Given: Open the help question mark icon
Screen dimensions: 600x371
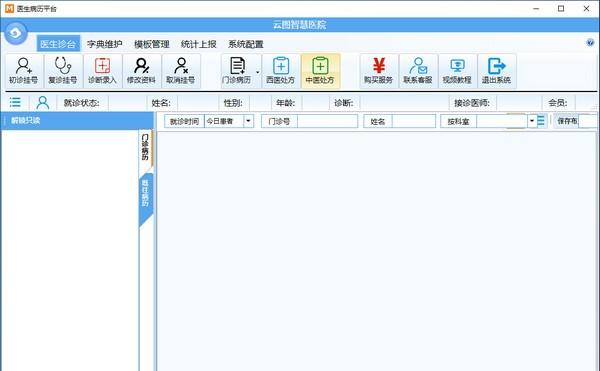Looking at the screenshot, I should click(590, 42).
